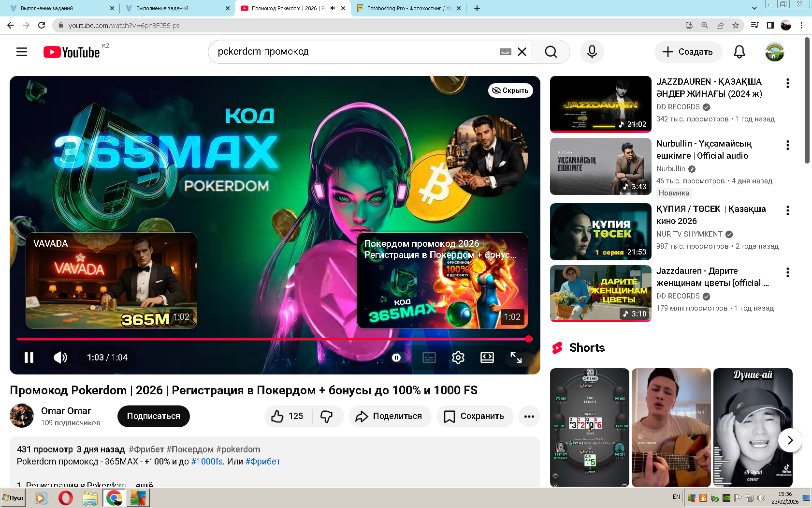The image size is (812, 508).
Task: Open the poker table Short
Action: pos(590,427)
